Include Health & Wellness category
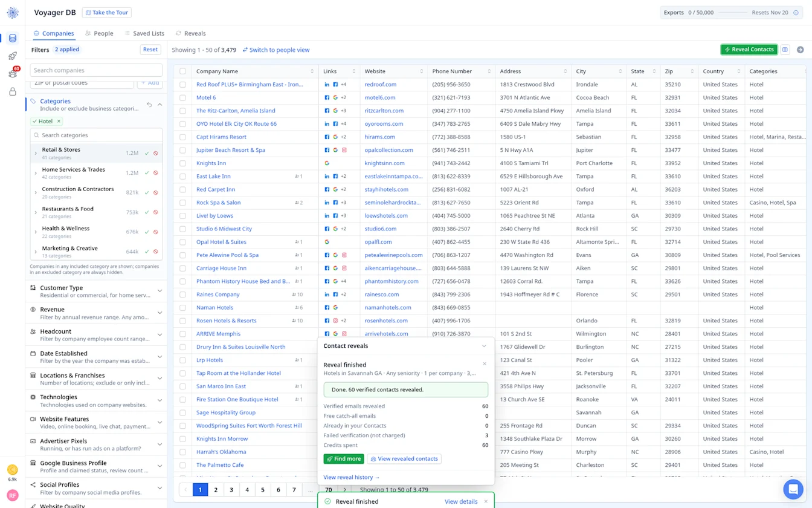Image resolution: width=812 pixels, height=508 pixels. [147, 232]
